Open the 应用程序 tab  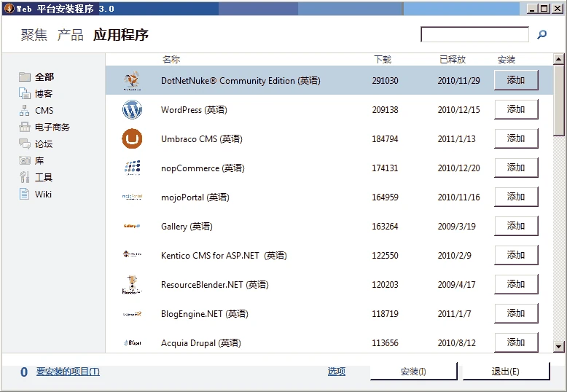pyautogui.click(x=121, y=35)
